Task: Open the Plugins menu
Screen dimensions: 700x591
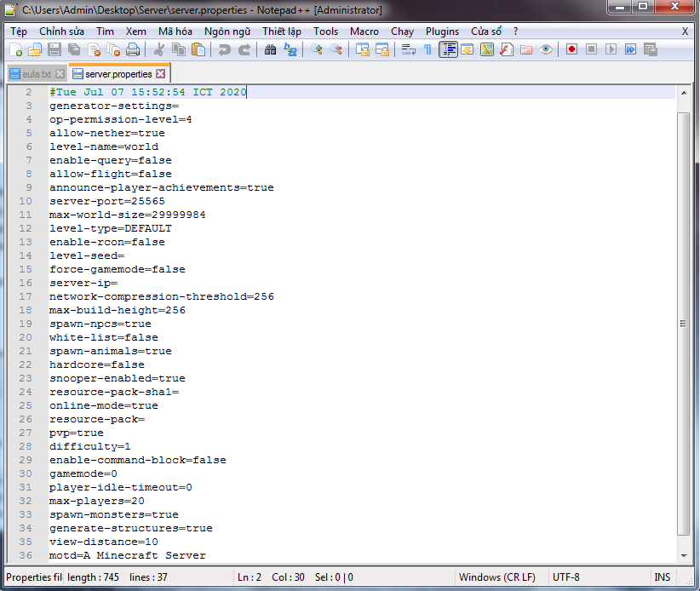Action: coord(442,31)
